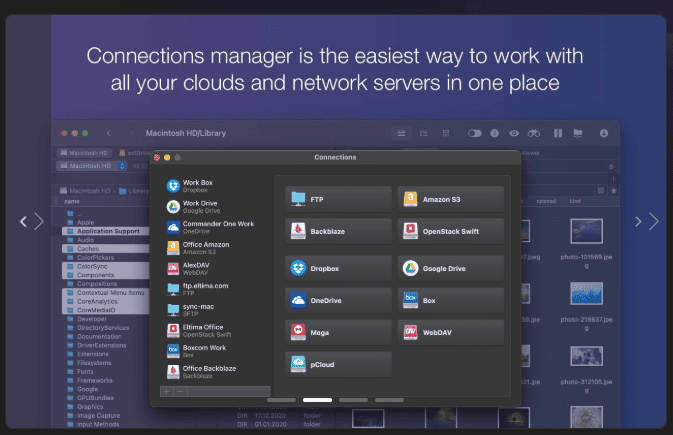
Task: Add a Dropbox connection
Action: pos(338,268)
